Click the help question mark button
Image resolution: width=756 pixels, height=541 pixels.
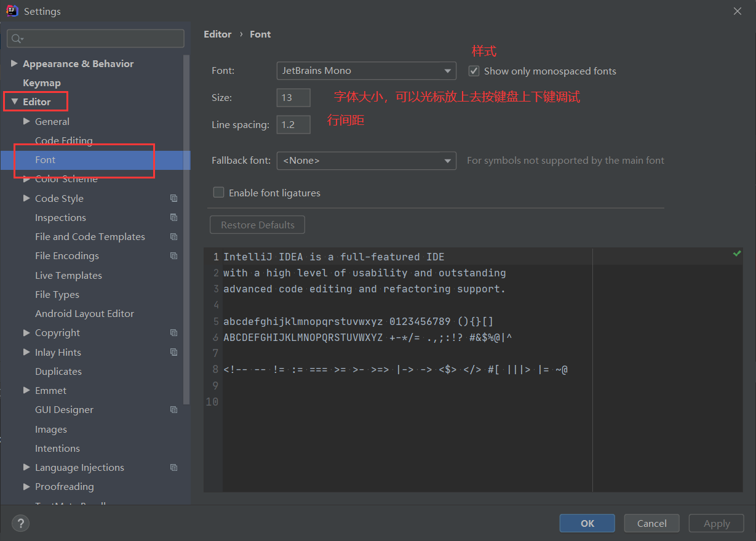pyautogui.click(x=20, y=523)
